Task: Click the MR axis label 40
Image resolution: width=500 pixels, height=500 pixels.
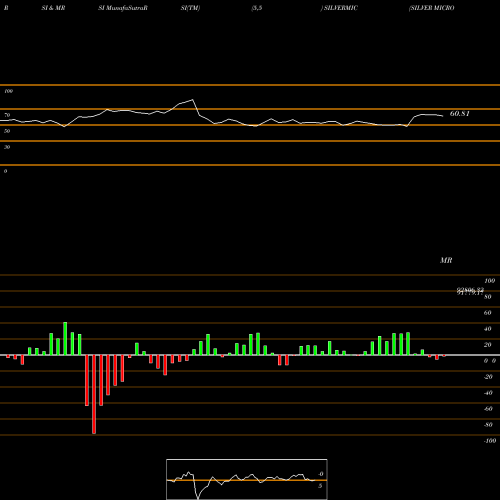Action: (x=487, y=329)
